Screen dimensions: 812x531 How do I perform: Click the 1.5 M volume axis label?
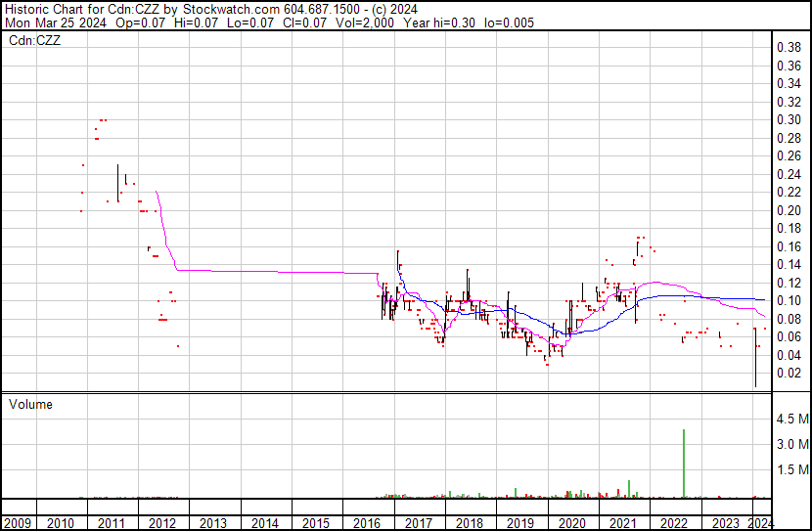[790, 470]
